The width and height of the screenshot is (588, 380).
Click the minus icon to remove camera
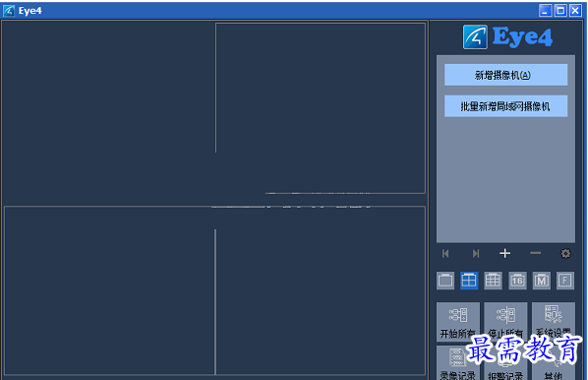pyautogui.click(x=535, y=253)
